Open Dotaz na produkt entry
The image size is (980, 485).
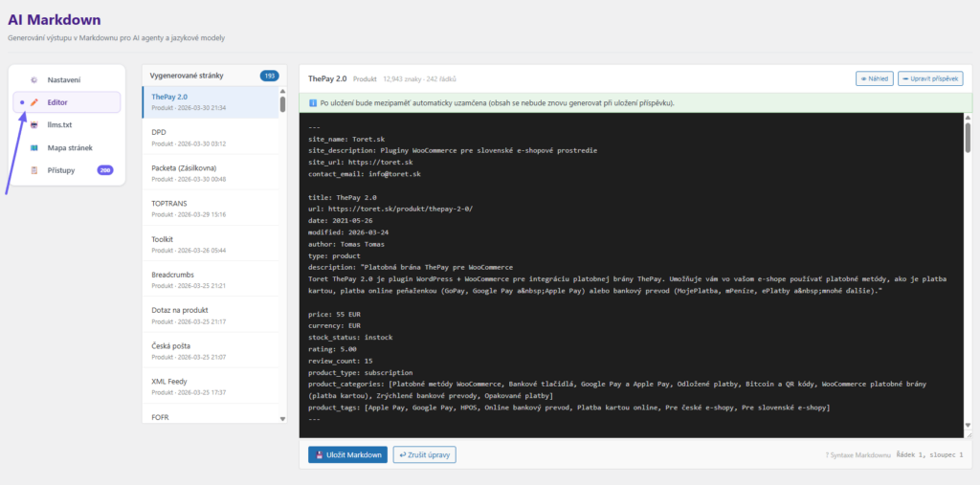pos(211,315)
